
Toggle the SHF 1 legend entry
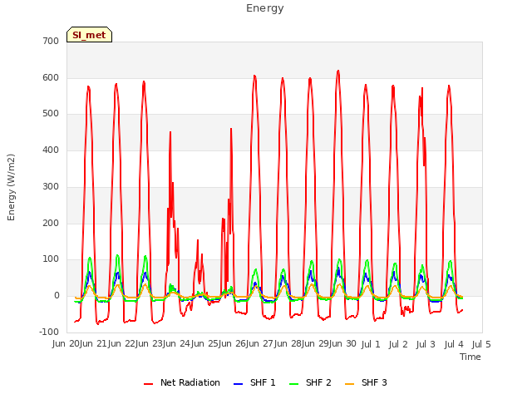pyautogui.click(x=254, y=382)
